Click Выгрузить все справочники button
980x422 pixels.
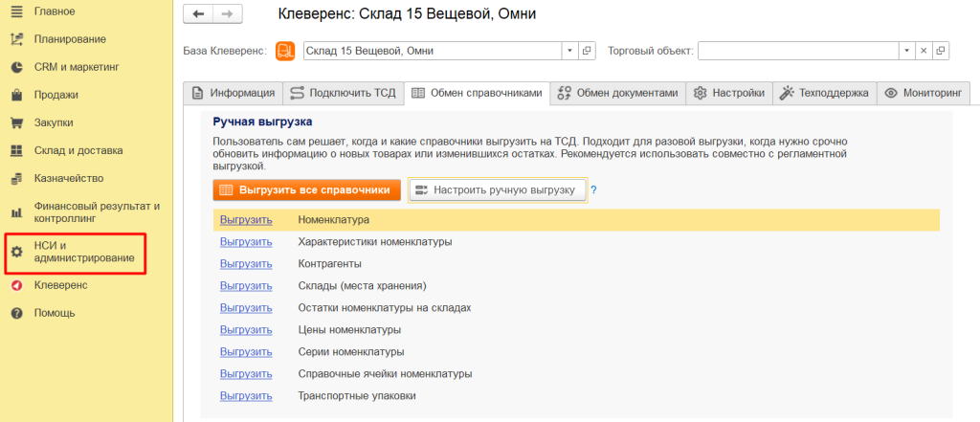(306, 190)
